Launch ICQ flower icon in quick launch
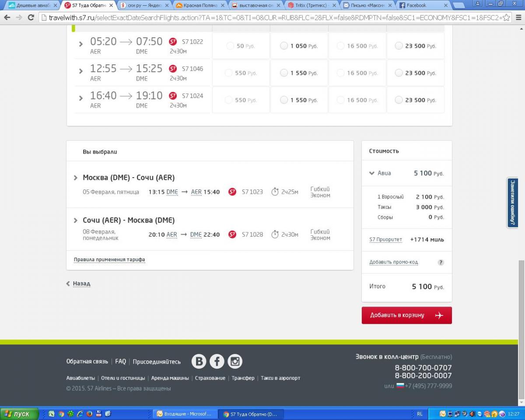The width and height of the screenshot is (525, 420). (70, 414)
